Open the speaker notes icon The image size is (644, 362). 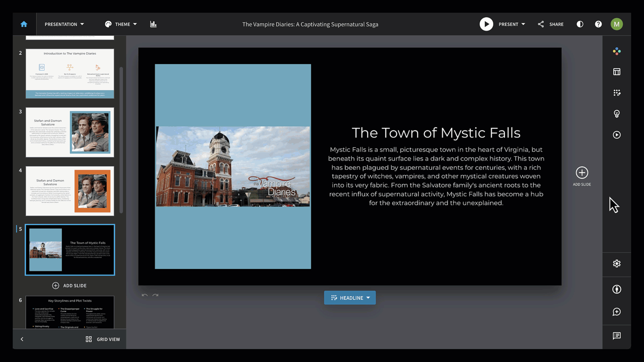click(x=616, y=336)
